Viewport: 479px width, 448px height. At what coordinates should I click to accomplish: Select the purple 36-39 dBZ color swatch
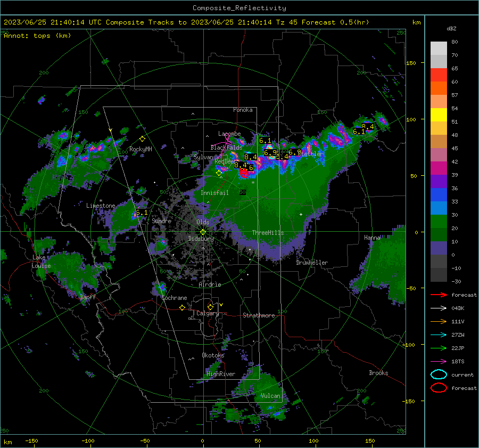439,182
